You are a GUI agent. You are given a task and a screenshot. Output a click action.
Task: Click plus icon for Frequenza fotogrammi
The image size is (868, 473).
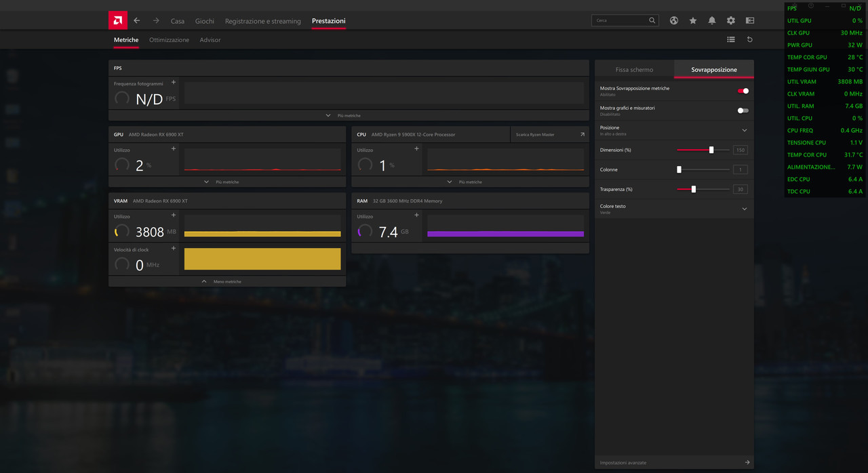173,82
